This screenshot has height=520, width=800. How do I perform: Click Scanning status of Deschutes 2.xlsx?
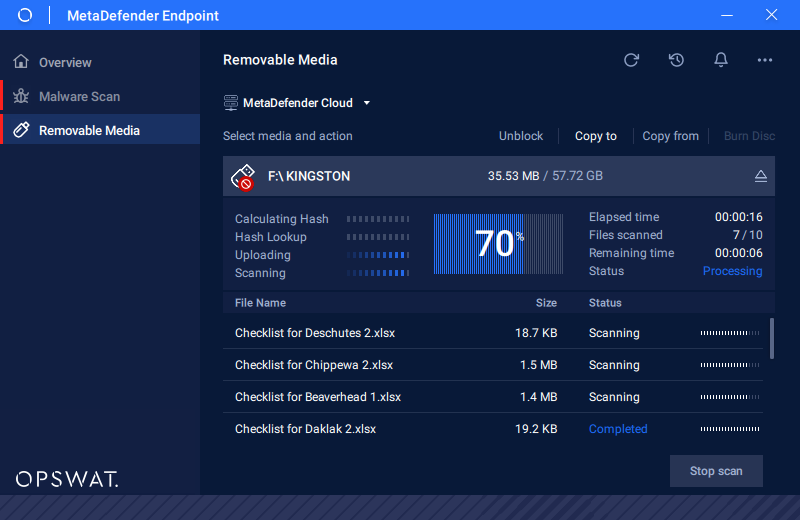[x=614, y=333]
